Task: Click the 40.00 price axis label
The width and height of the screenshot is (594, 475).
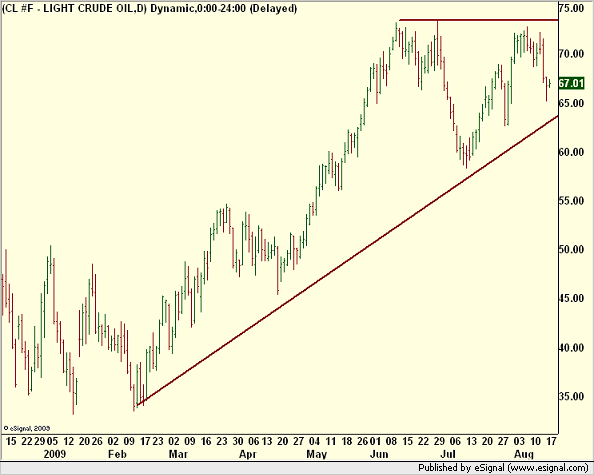Action: tap(571, 347)
